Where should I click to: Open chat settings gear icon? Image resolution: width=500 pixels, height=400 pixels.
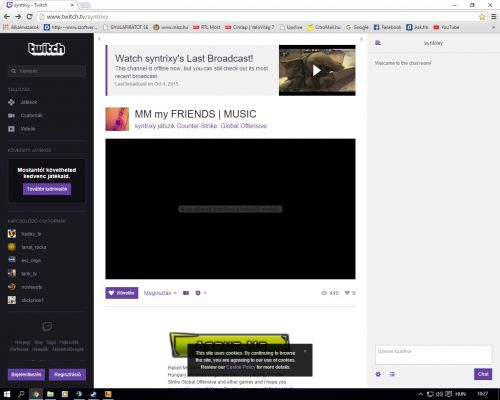point(378,374)
